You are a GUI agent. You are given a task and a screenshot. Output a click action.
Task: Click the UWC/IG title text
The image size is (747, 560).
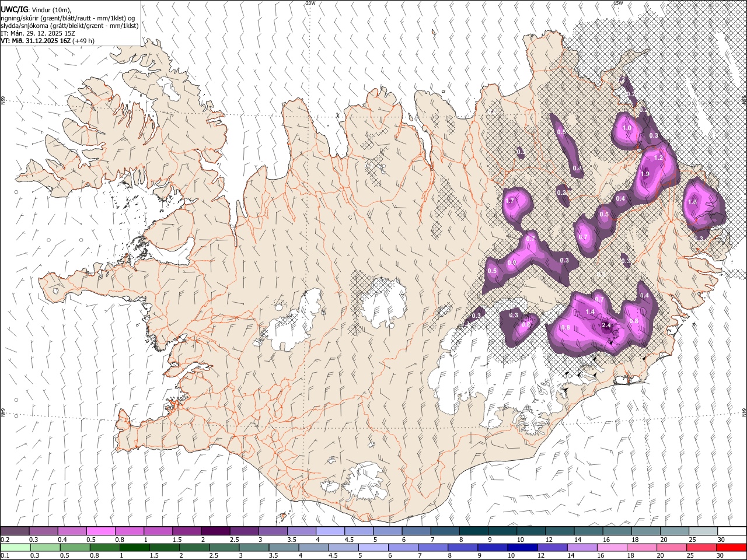(x=14, y=10)
